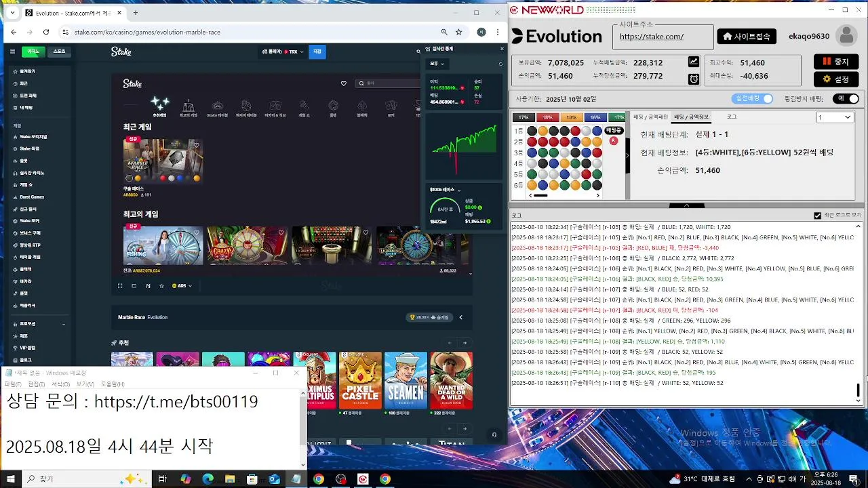
Task: Open the Stake sidebar hamburger menu
Action: coord(12,52)
